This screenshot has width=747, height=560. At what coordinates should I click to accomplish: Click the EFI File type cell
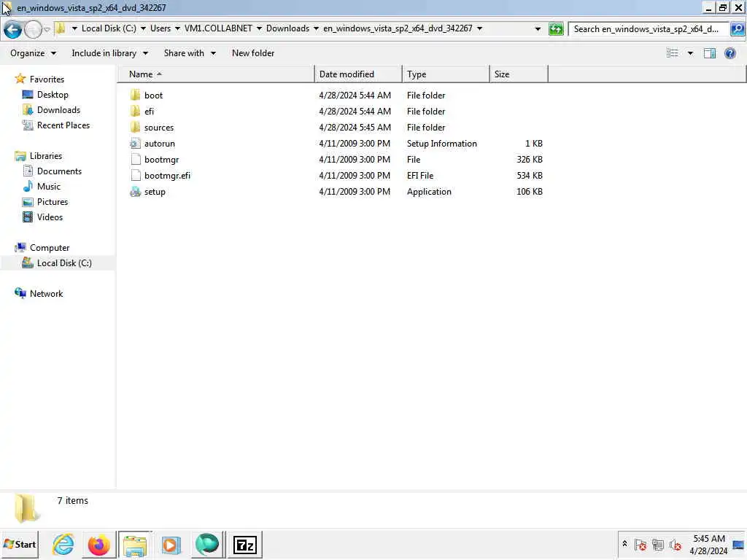(x=420, y=176)
